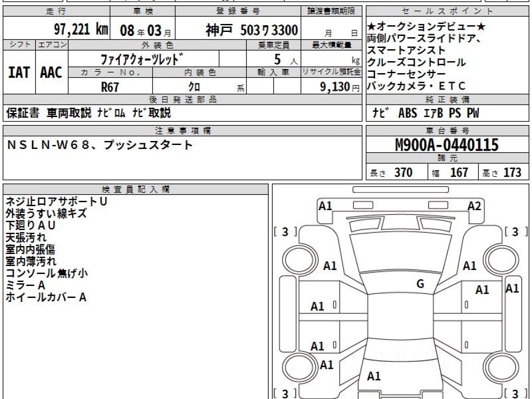The height and width of the screenshot is (399, 532).
Task: Click the G mark on the windshield
Action: click(420, 284)
